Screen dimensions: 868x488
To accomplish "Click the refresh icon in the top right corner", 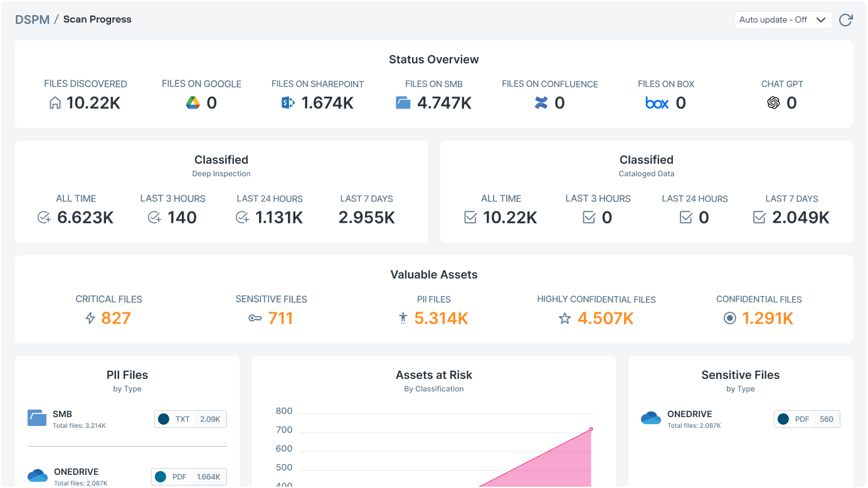I will 845,19.
